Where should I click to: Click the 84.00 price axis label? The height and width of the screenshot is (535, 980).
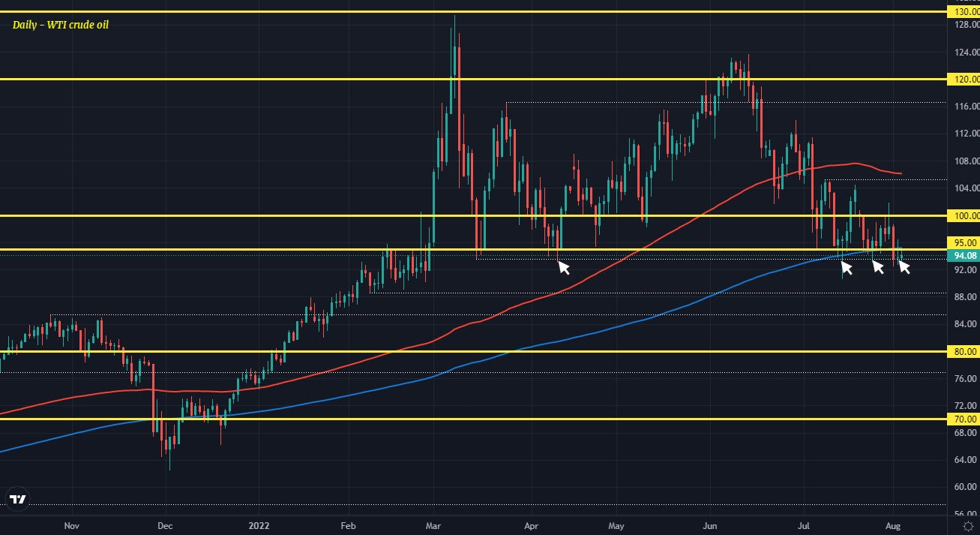click(965, 323)
